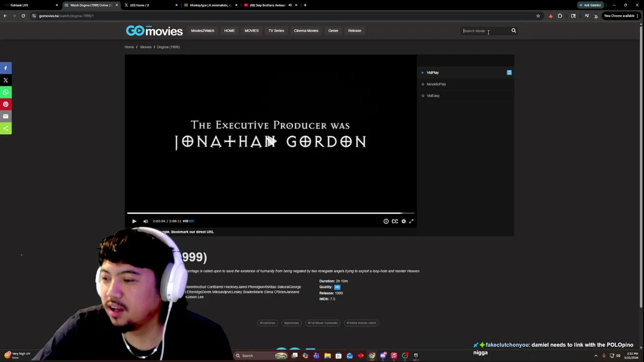The height and width of the screenshot is (362, 644).
Task: Share the page via email icon
Action: tap(6, 116)
